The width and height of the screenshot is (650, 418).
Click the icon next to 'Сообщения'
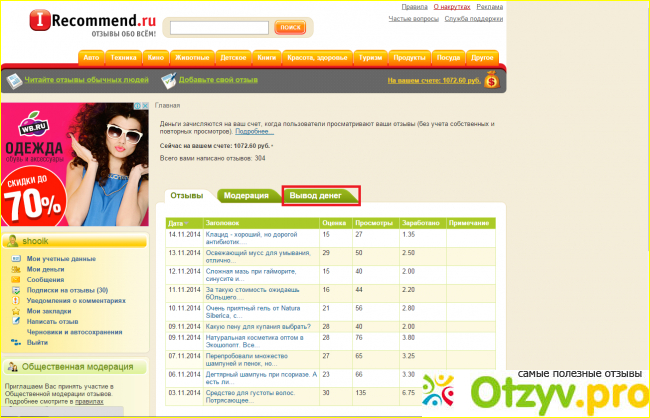point(16,280)
